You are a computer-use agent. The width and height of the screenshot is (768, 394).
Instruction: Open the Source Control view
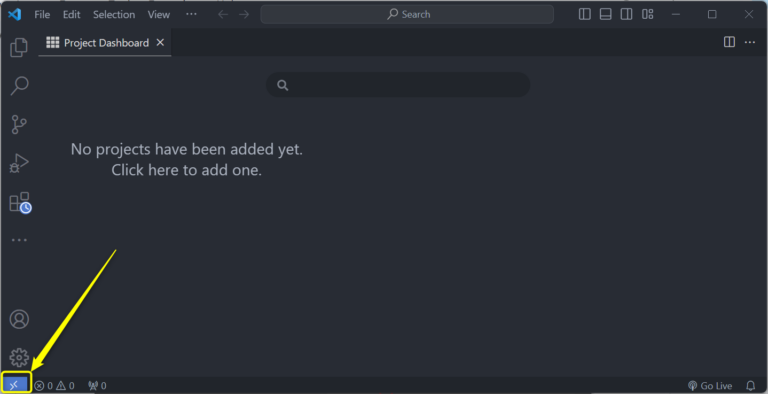[19, 124]
